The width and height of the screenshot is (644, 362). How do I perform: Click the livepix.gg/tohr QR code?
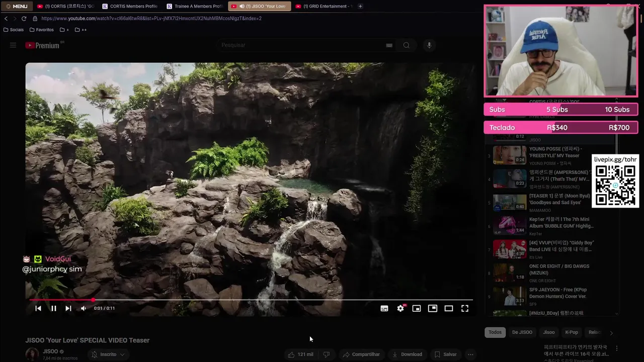pos(615,185)
